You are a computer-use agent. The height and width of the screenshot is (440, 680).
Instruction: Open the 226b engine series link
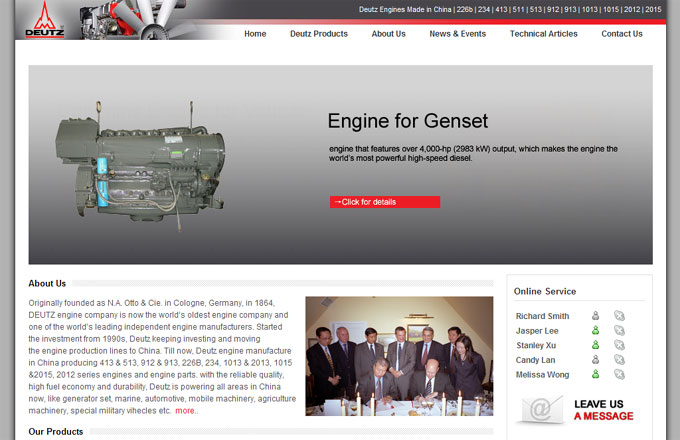coord(464,10)
